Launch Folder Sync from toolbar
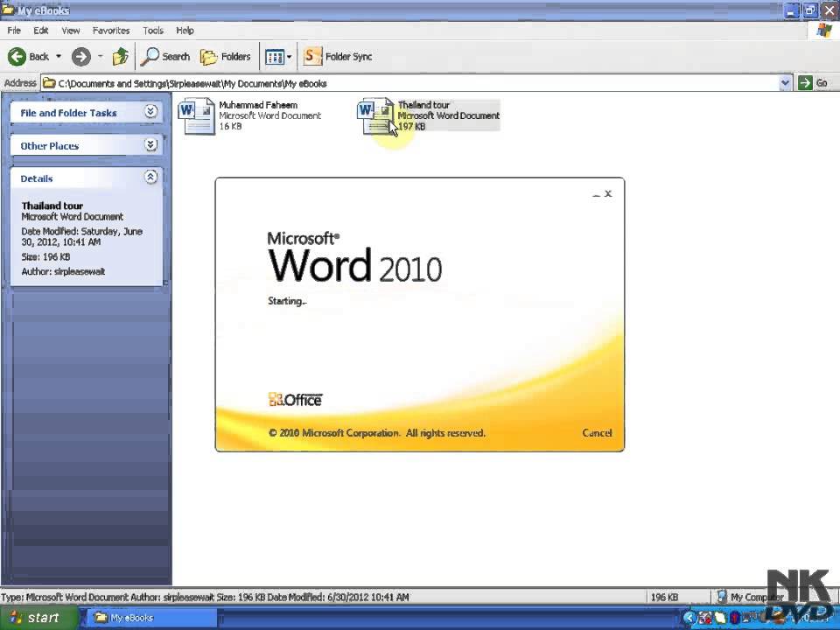Image resolution: width=840 pixels, height=630 pixels. pyautogui.click(x=338, y=56)
